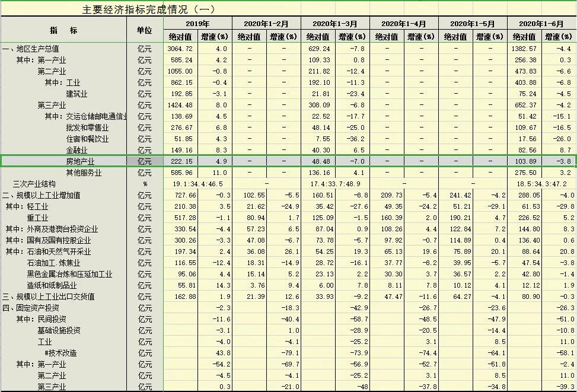Click the row label 一、地区生产总值

tap(31, 49)
